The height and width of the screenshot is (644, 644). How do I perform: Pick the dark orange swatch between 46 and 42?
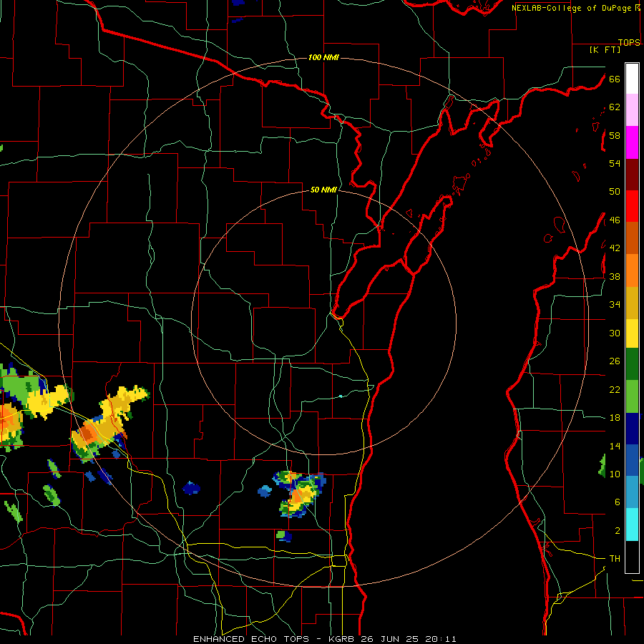coord(632,238)
